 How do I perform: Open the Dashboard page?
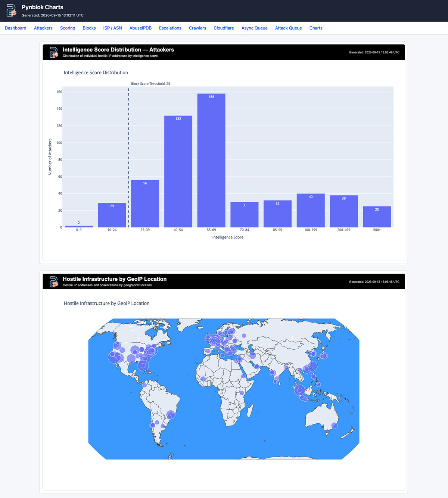(x=16, y=28)
